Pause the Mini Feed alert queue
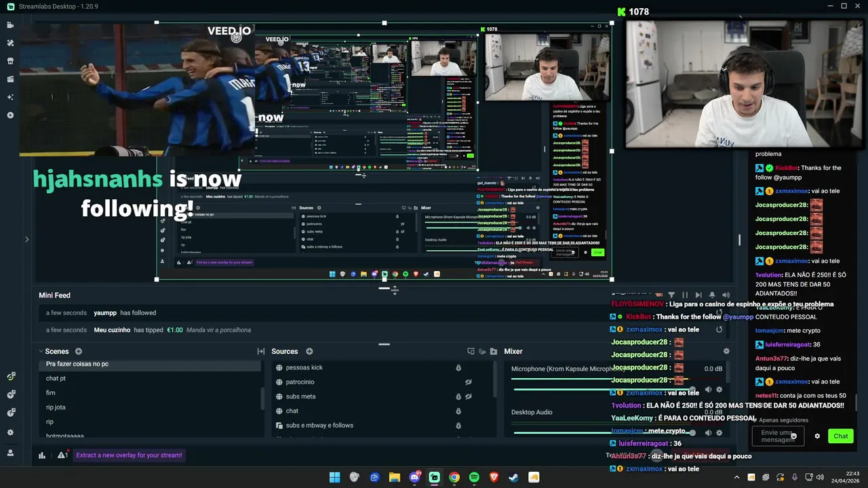This screenshot has width=868, height=488. point(685,296)
